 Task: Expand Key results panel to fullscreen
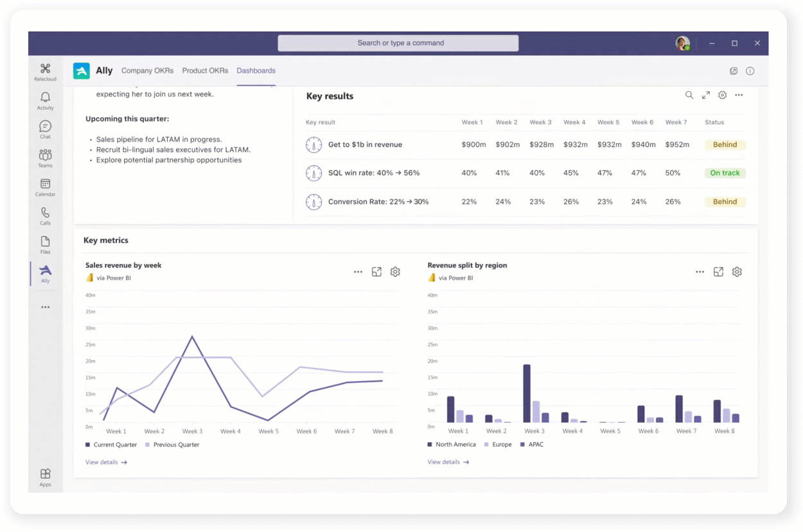click(705, 95)
